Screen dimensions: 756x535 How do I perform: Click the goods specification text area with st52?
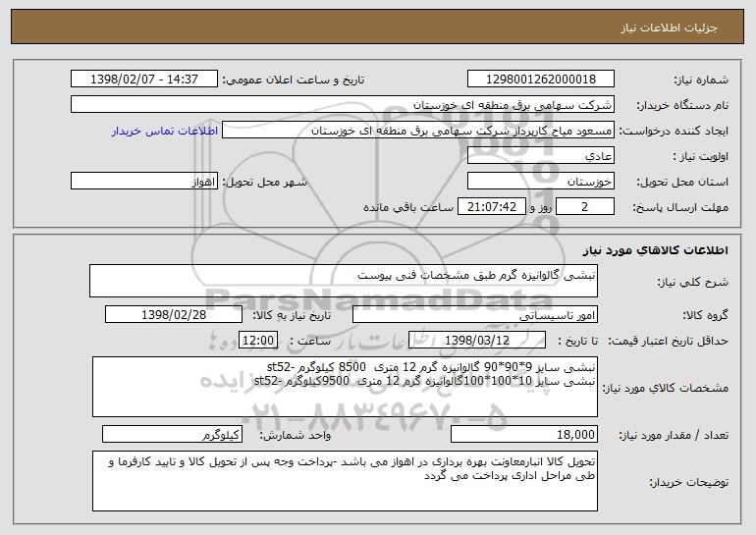pyautogui.click(x=345, y=387)
